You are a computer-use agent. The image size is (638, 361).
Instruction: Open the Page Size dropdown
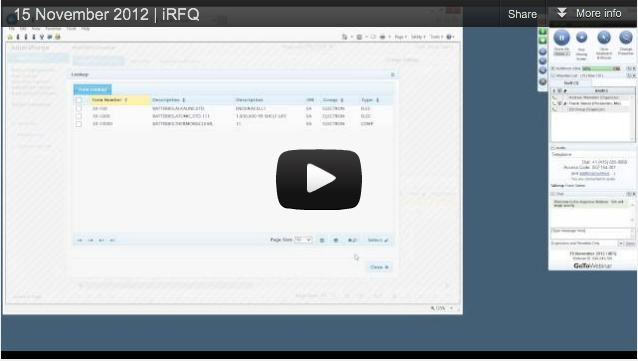(x=303, y=240)
